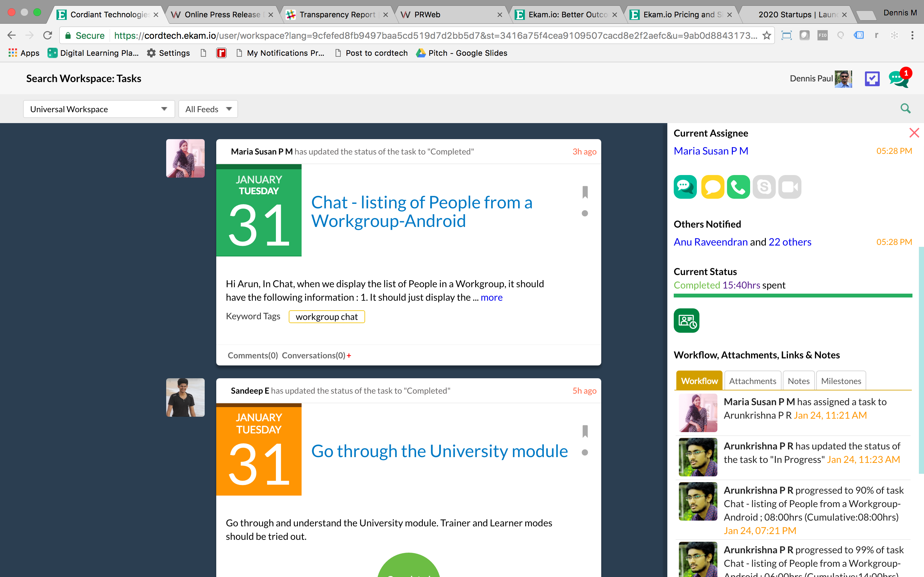
Task: Open the yellow chat bubble icon
Action: [x=712, y=187]
